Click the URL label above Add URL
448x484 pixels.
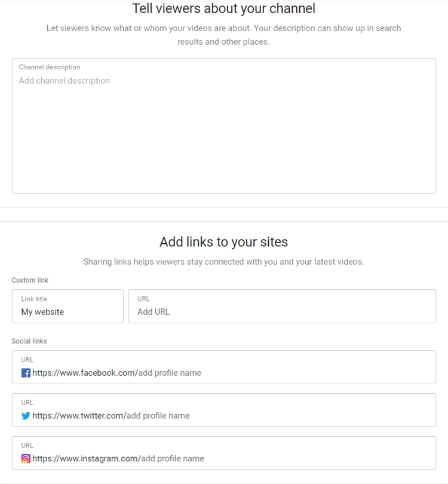(143, 299)
